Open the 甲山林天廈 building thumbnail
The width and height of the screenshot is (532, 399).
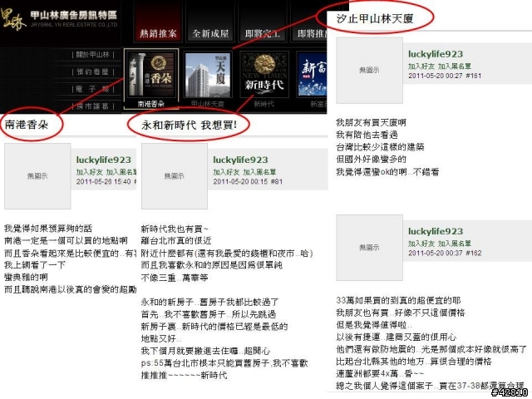208,78
